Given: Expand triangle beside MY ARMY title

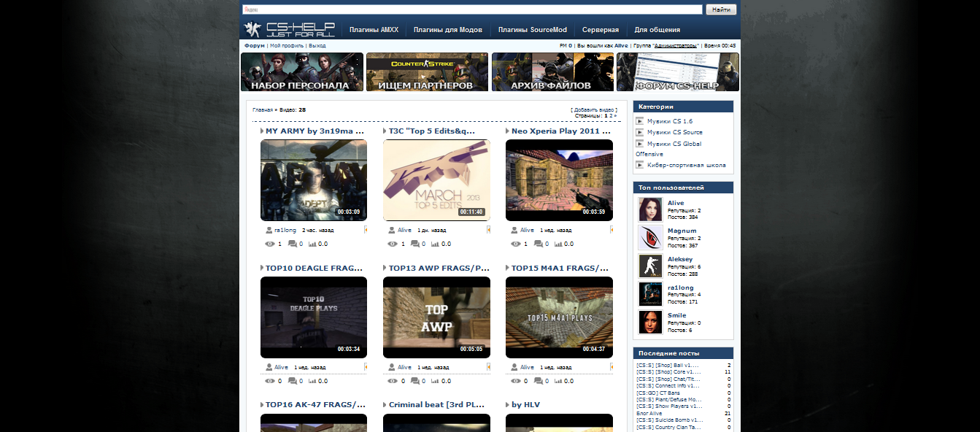Looking at the screenshot, I should pyautogui.click(x=262, y=131).
